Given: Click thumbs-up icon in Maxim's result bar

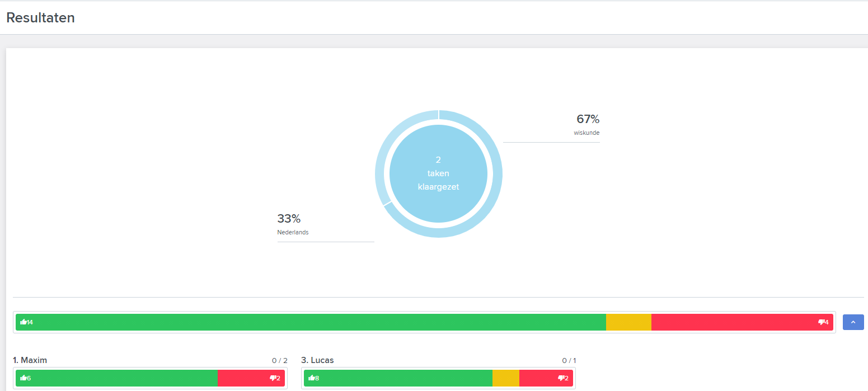Looking at the screenshot, I should [24, 378].
